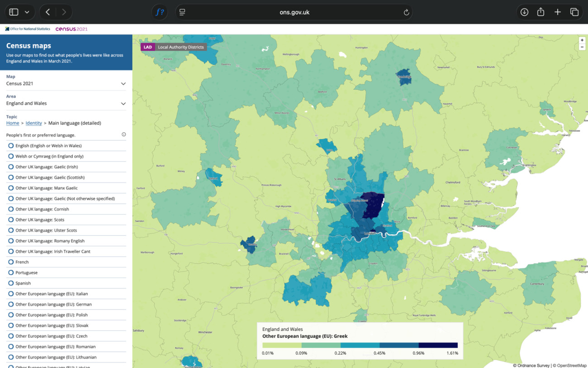Click the Safari share icon
Image resolution: width=588 pixels, height=368 pixels.
pos(541,12)
